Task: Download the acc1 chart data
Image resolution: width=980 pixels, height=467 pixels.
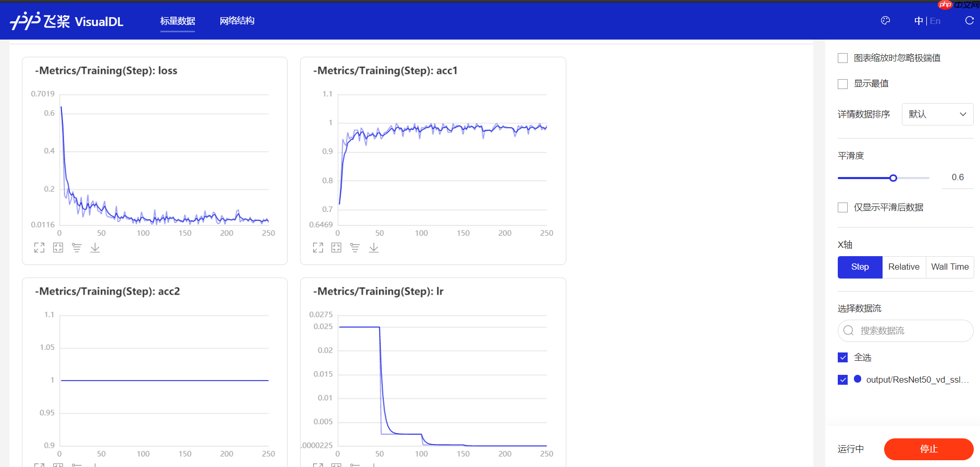Action: tap(374, 248)
